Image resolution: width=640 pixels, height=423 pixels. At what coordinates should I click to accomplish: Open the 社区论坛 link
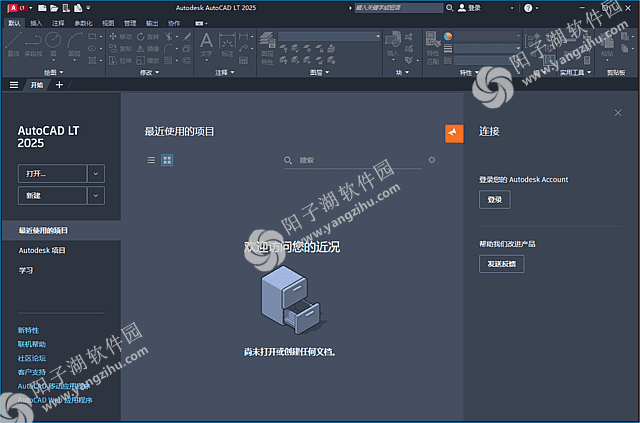(x=32, y=358)
